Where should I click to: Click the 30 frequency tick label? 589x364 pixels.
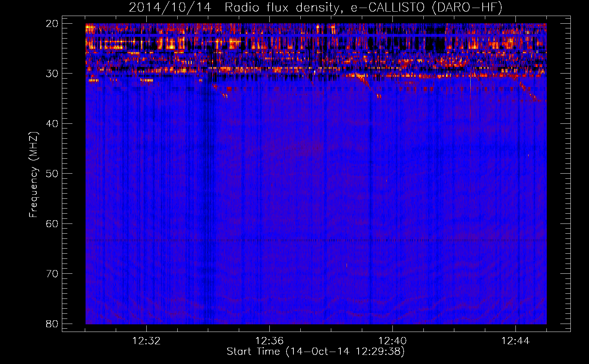[52, 74]
